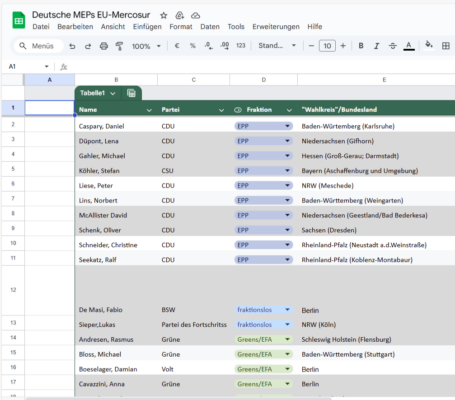
Task: Open the Erweiterungen menu
Action: pyautogui.click(x=276, y=27)
